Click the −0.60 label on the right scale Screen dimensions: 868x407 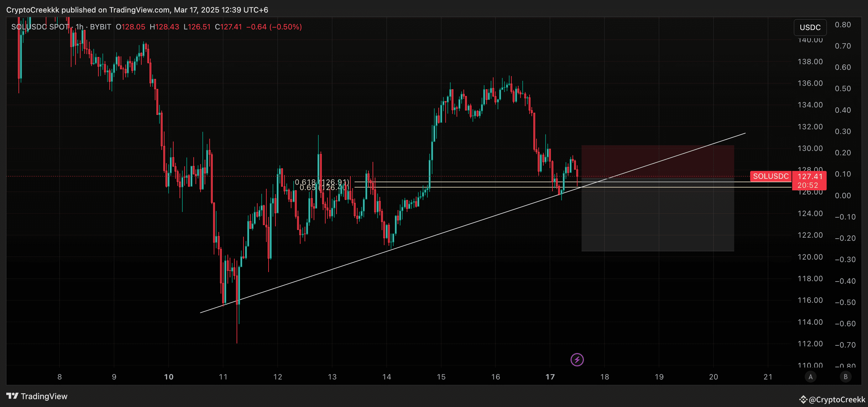[x=845, y=324]
